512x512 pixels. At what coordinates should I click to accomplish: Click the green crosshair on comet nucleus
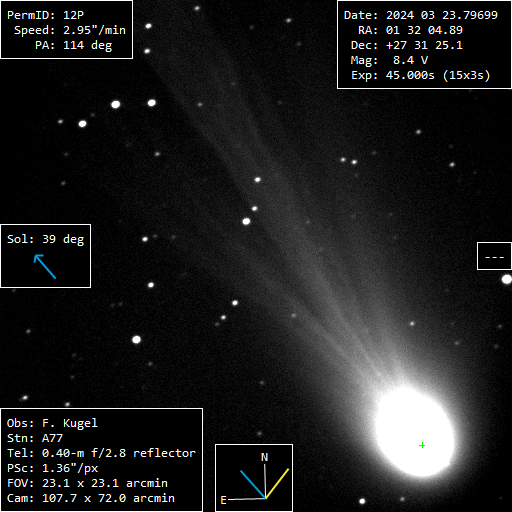click(x=422, y=445)
